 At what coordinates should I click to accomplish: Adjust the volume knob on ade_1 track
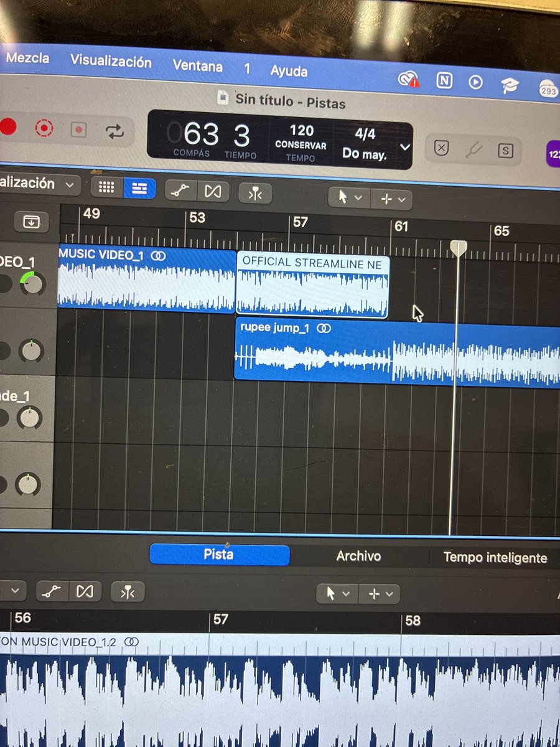point(29,418)
